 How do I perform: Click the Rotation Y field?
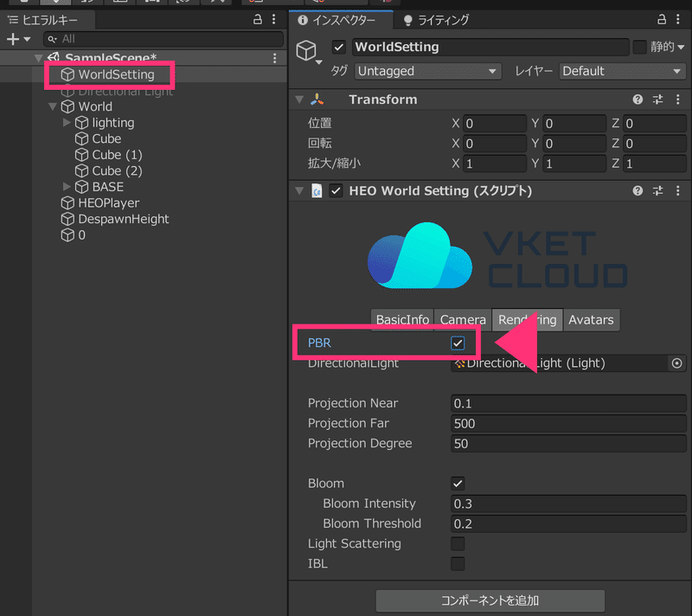pos(574,144)
